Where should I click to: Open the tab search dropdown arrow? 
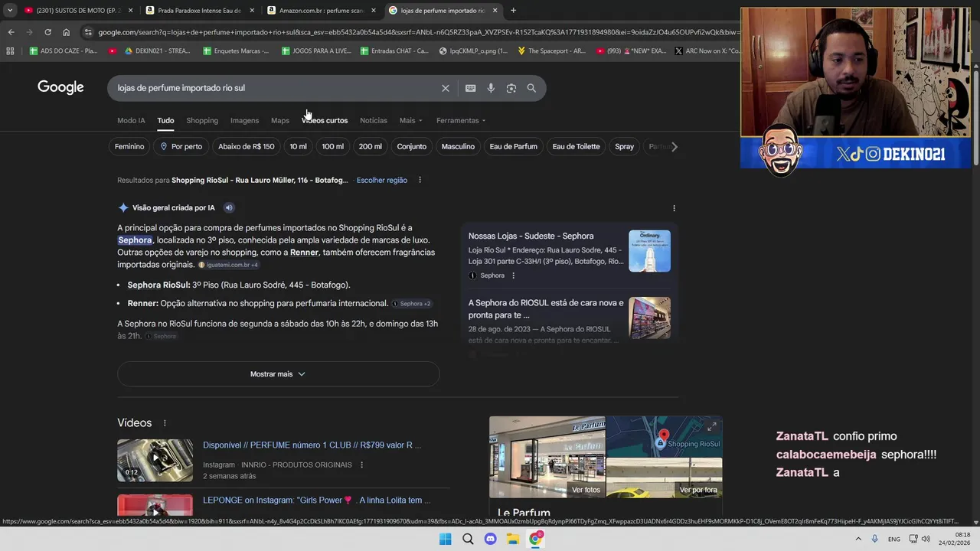pyautogui.click(x=9, y=11)
